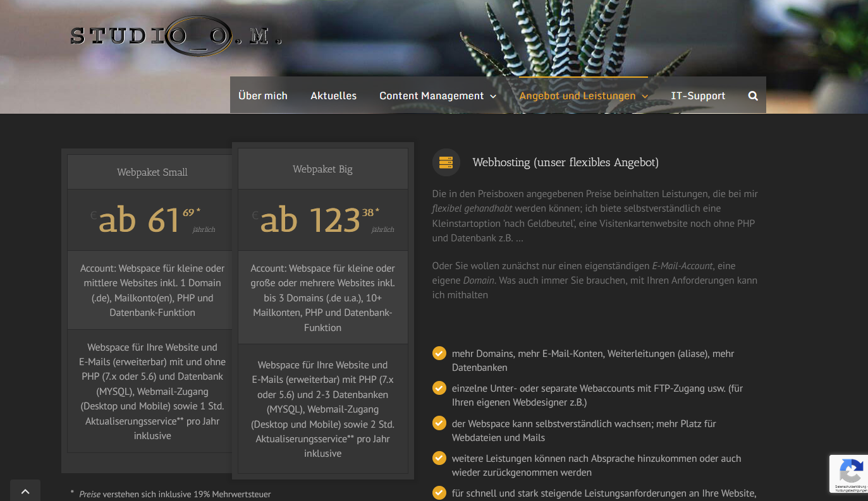The width and height of the screenshot is (868, 501).
Task: Expand the Content Management dropdown chevron
Action: [x=493, y=97]
